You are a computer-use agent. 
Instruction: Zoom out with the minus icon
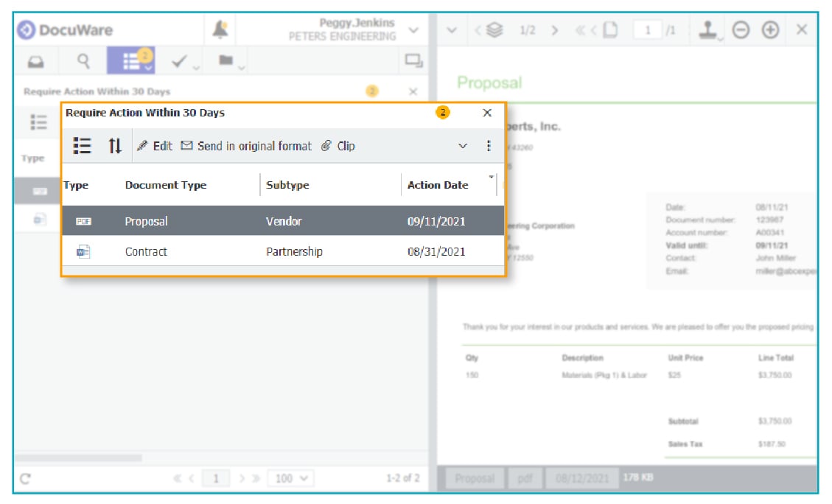click(741, 30)
